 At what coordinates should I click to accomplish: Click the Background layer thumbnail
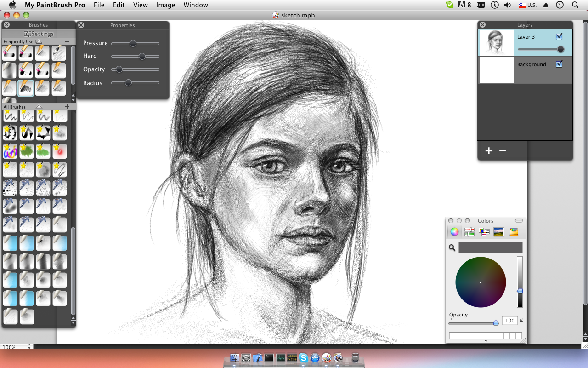coord(497,70)
